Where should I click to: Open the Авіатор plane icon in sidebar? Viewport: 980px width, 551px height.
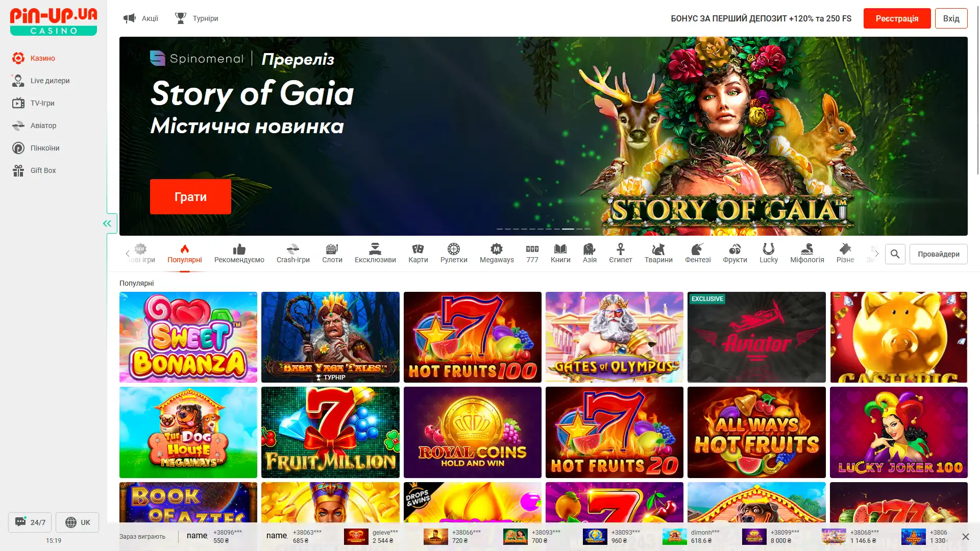click(x=18, y=126)
